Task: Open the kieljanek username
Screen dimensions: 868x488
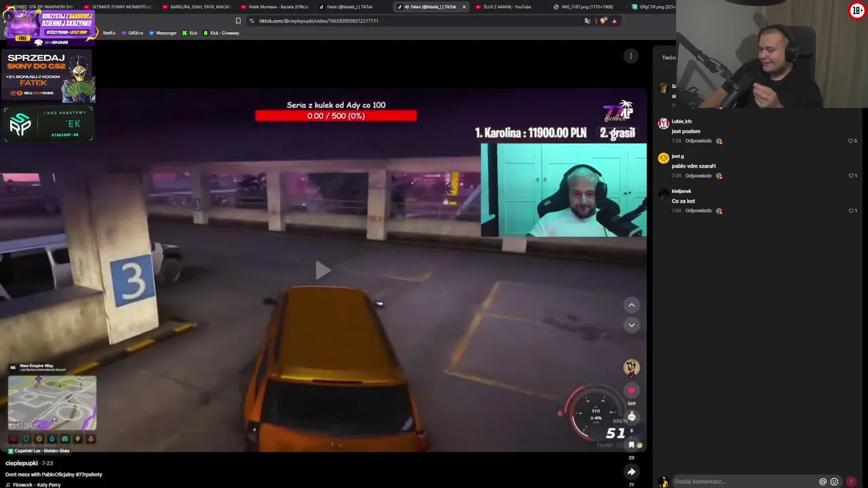Action: point(682,191)
